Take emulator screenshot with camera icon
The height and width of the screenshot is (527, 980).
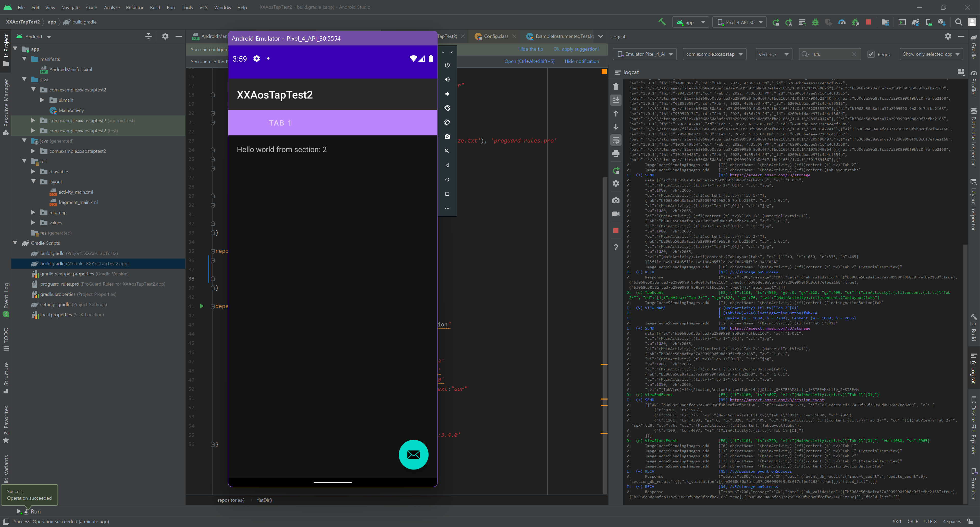[x=447, y=136]
